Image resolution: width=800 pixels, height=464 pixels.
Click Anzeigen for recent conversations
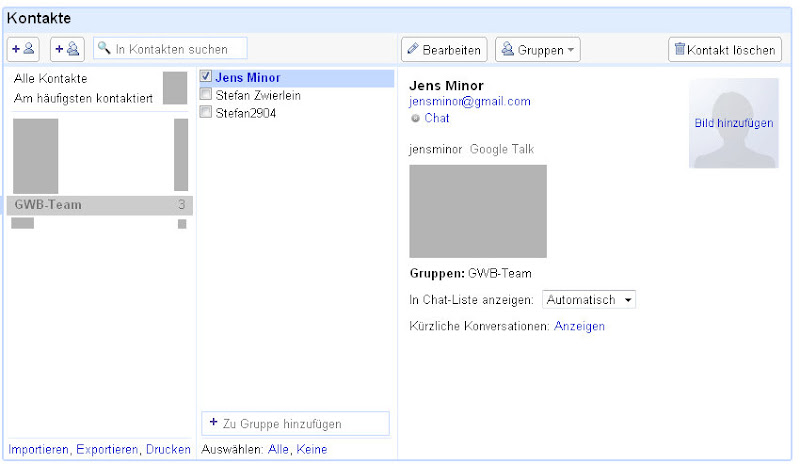click(x=579, y=326)
